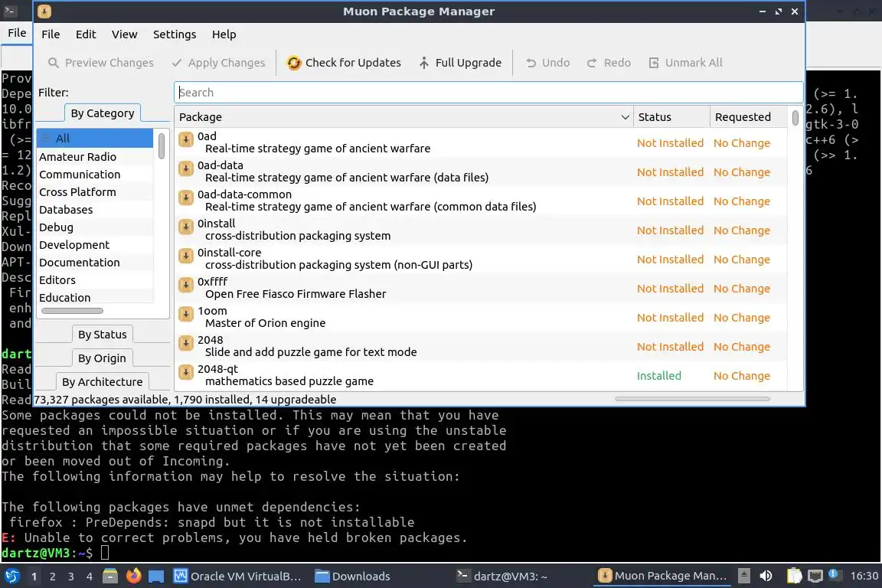Click Unmark All in the toolbar

[686, 63]
